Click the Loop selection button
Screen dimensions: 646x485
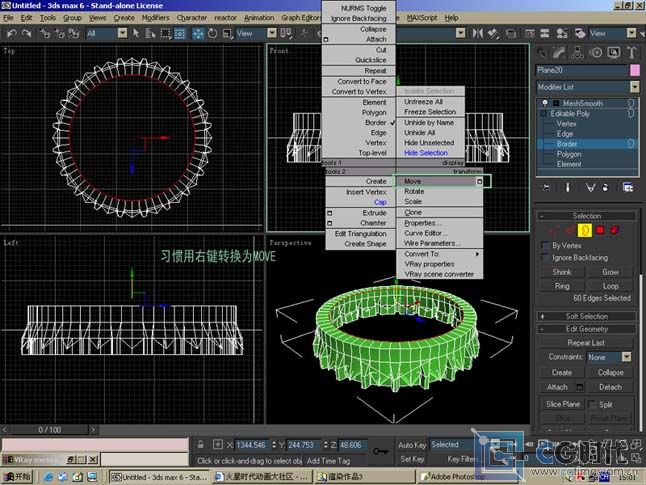coord(610,286)
